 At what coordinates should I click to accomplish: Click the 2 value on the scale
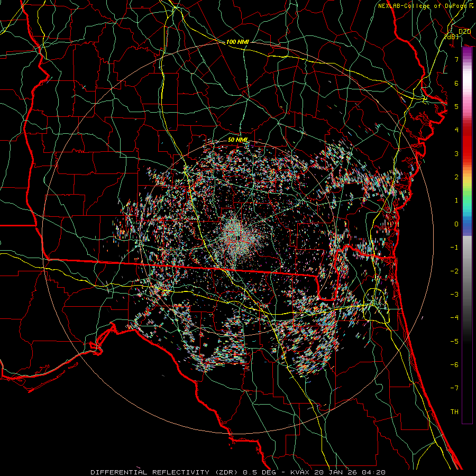click(x=456, y=177)
